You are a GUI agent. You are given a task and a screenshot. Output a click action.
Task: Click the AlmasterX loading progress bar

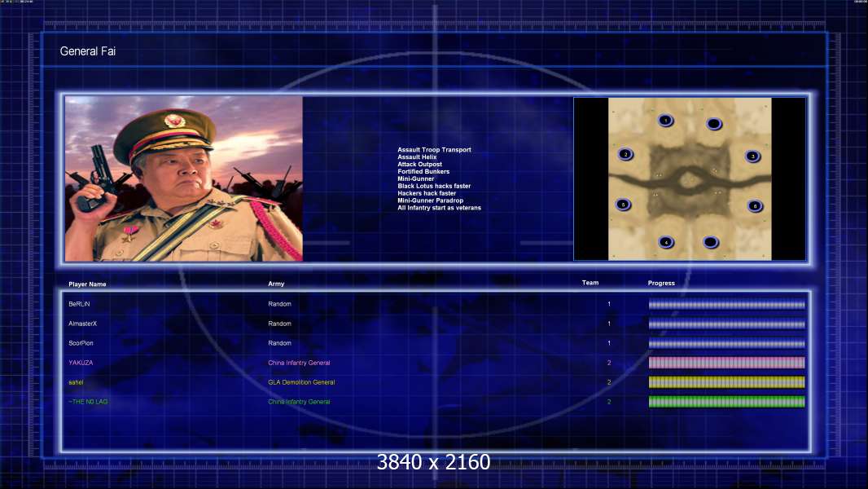(x=726, y=324)
